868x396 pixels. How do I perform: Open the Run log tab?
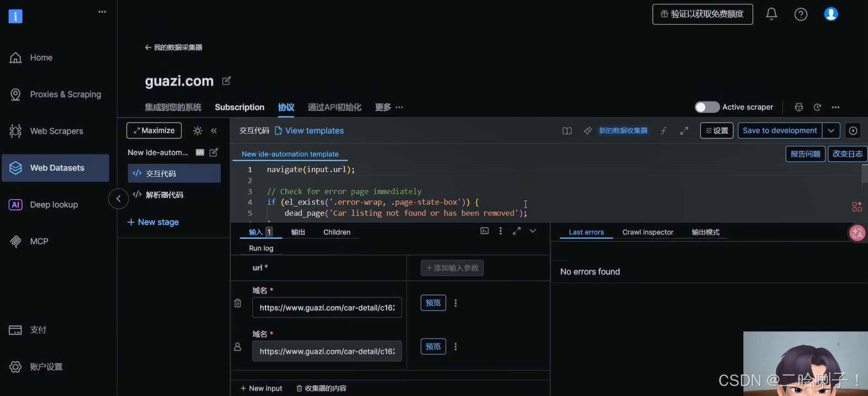click(x=261, y=248)
